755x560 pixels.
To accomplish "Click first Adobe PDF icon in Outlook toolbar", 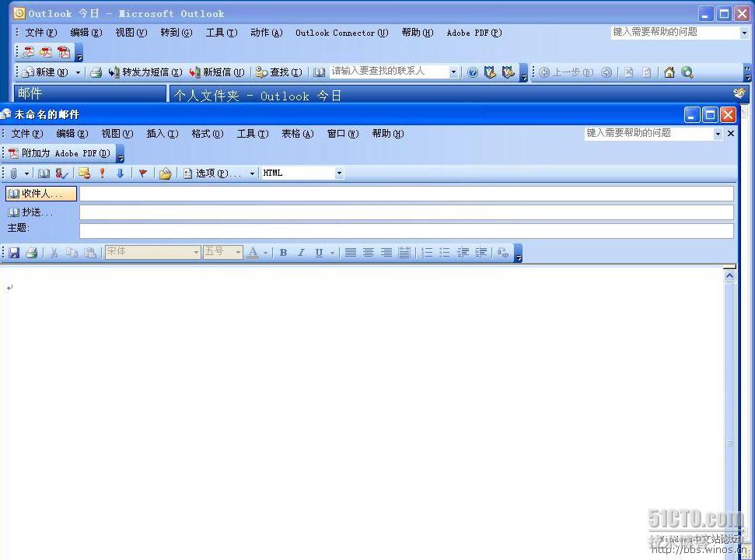I will tap(28, 52).
